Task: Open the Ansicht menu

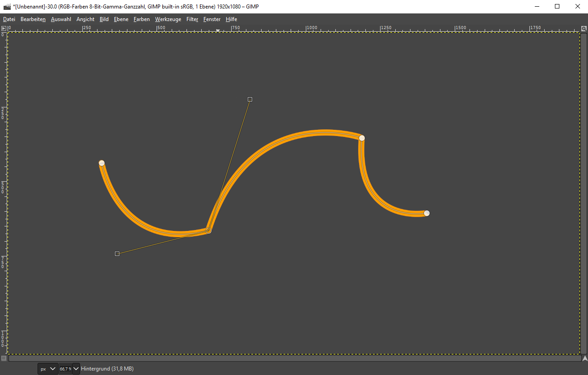Action: tap(85, 19)
